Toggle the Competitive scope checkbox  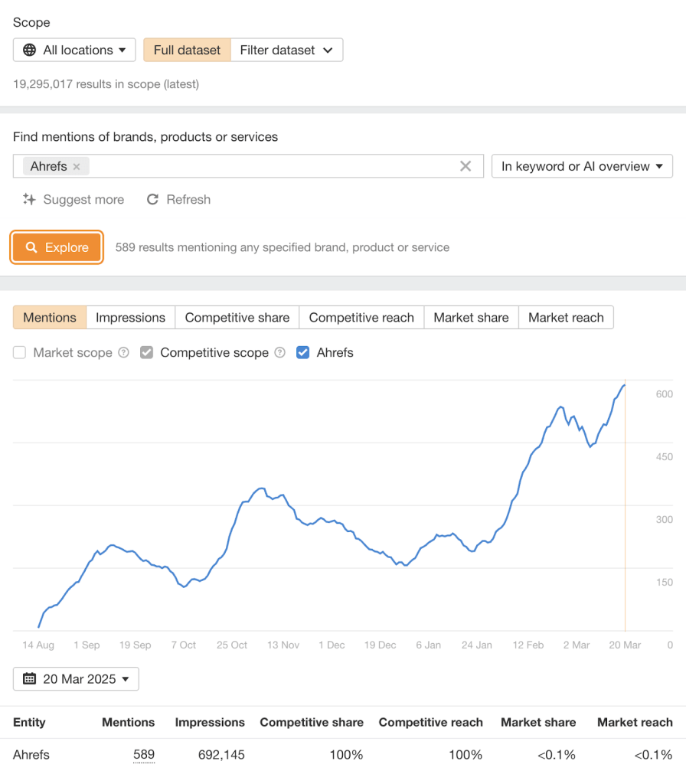pyautogui.click(x=147, y=353)
